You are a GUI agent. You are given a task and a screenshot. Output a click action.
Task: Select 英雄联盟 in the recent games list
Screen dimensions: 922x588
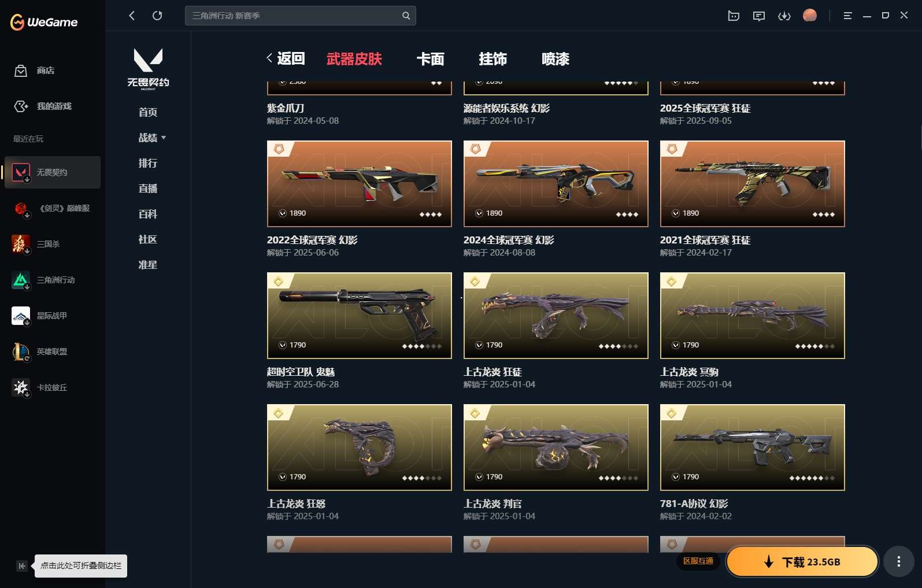(53, 352)
